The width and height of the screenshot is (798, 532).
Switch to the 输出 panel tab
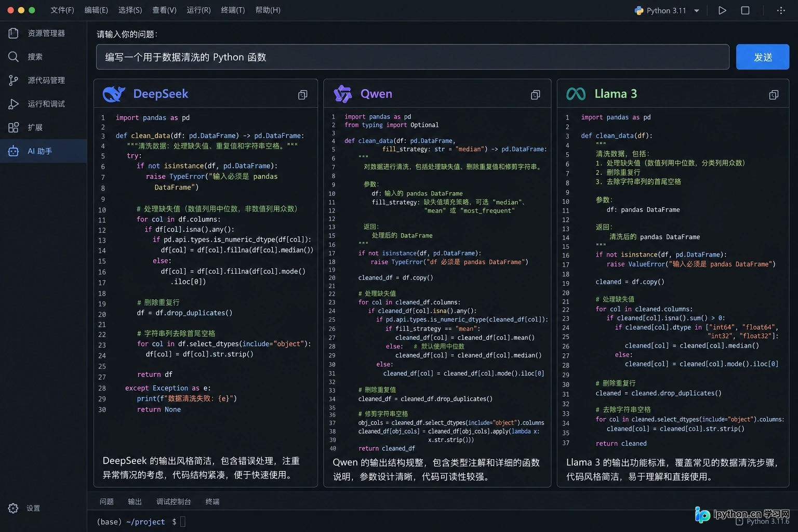135,501
